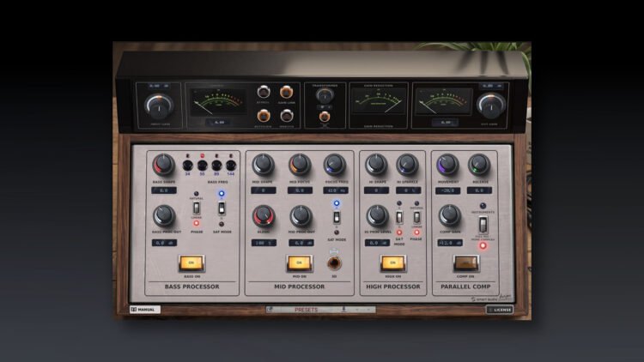Click the Gain Reduction meter
Screen dimensions: 644x362
coord(379,101)
